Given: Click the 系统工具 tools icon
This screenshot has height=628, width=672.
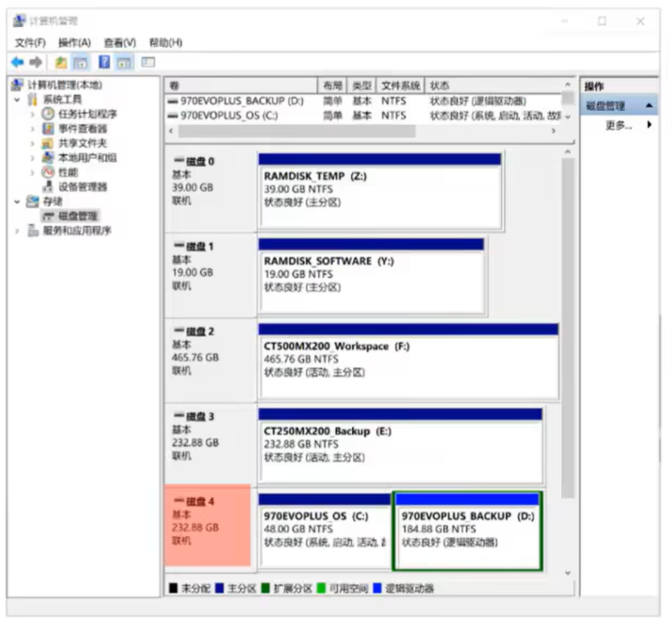Looking at the screenshot, I should click(x=33, y=100).
